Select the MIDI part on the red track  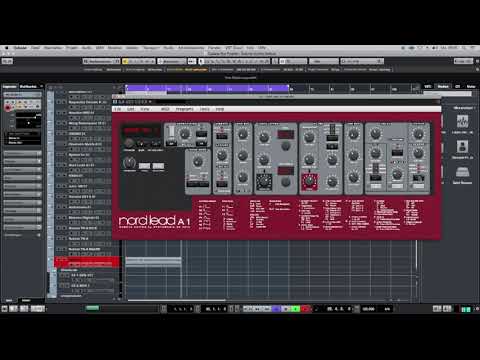[x=153, y=261]
